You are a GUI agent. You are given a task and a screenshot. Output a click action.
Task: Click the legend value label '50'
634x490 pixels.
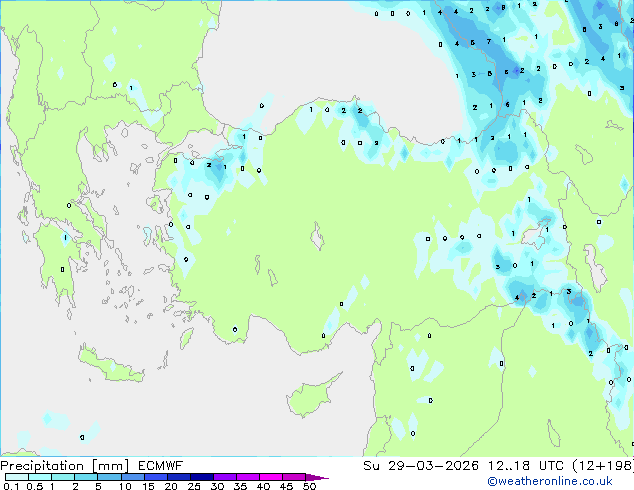pyautogui.click(x=309, y=486)
